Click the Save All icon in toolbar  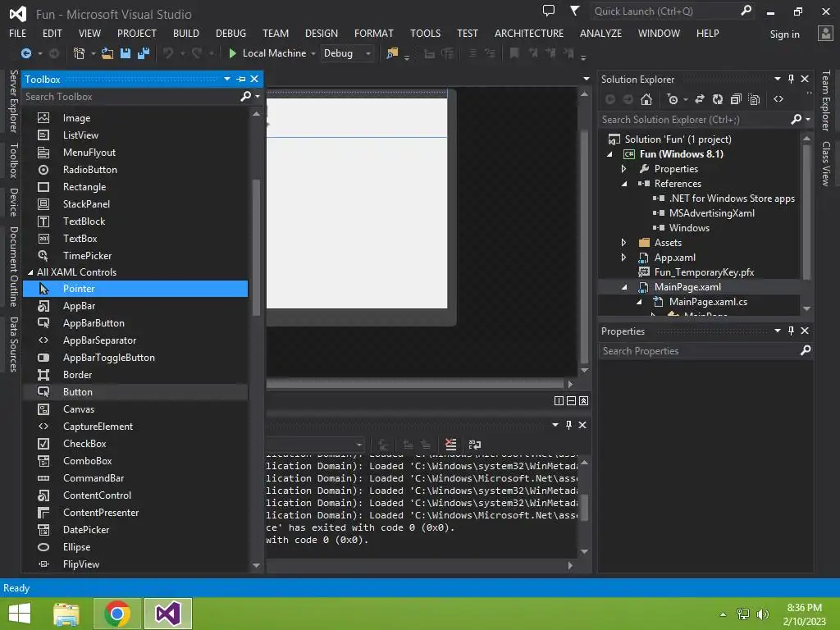tap(144, 53)
